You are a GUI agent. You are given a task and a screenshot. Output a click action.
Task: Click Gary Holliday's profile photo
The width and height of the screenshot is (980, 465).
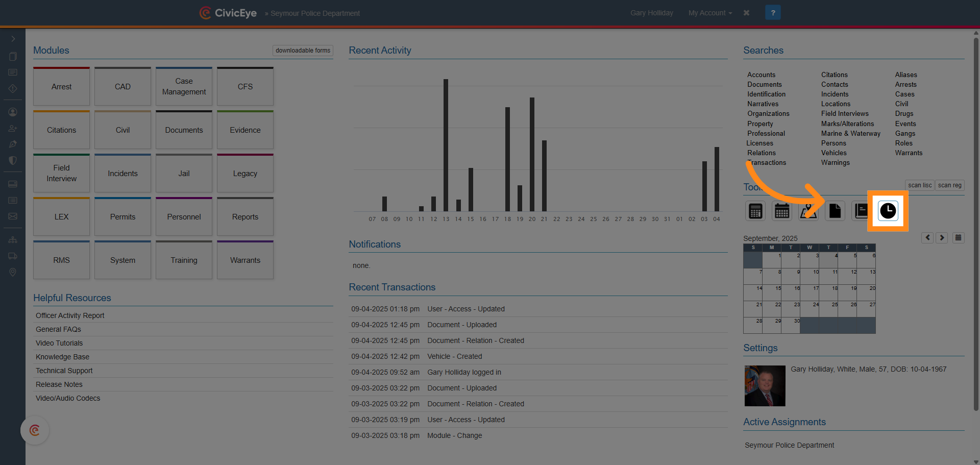tap(765, 385)
